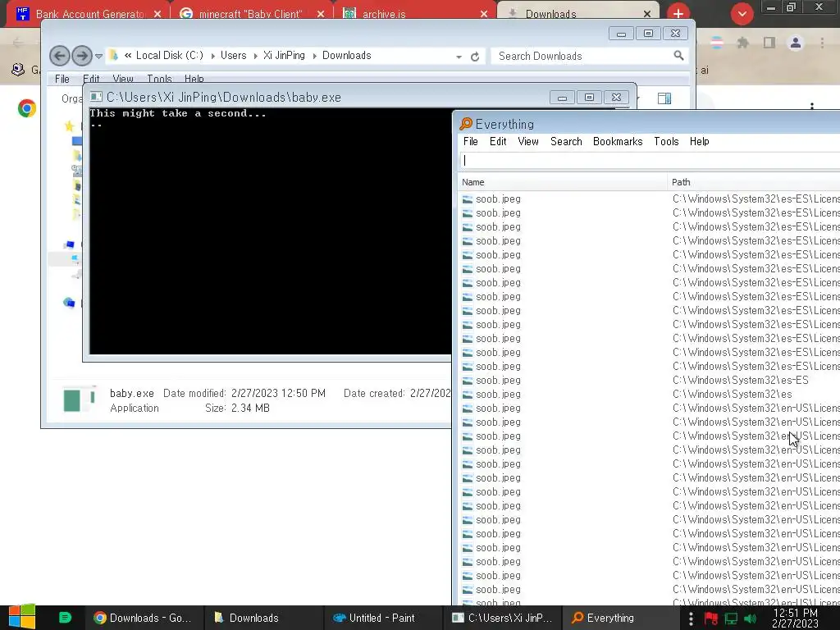Show hidden tray icons dots
The image size is (840, 630).
(x=691, y=619)
